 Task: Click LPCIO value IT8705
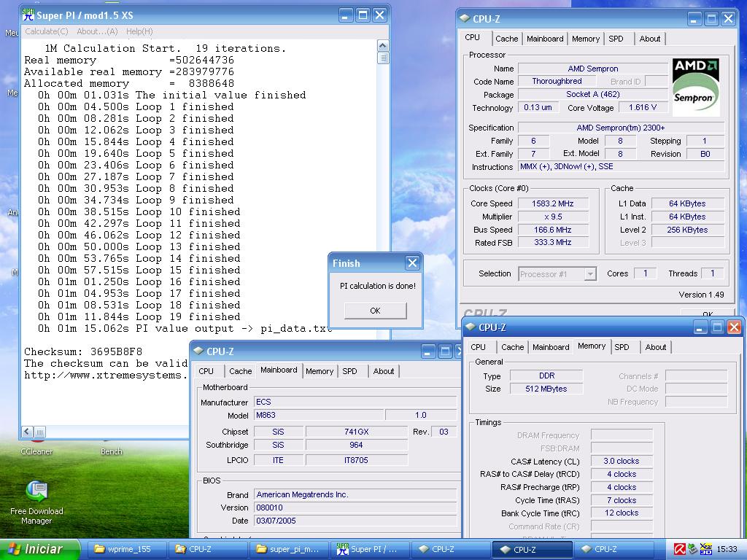356,461
